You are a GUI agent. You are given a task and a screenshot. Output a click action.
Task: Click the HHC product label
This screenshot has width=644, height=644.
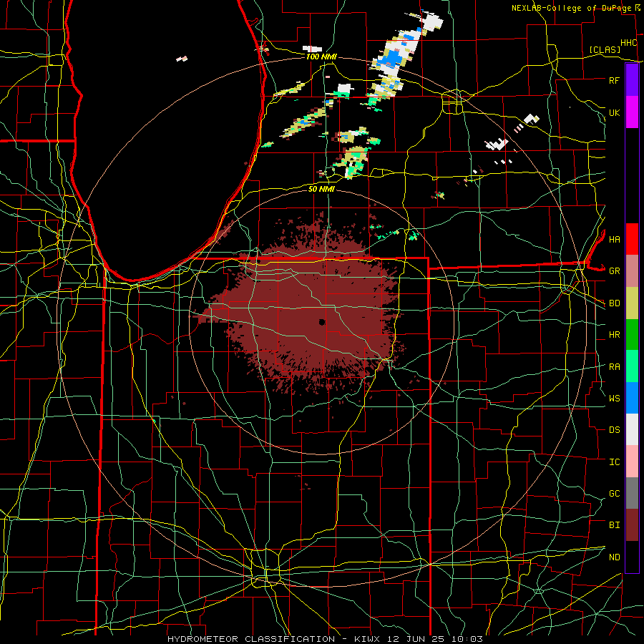(629, 43)
